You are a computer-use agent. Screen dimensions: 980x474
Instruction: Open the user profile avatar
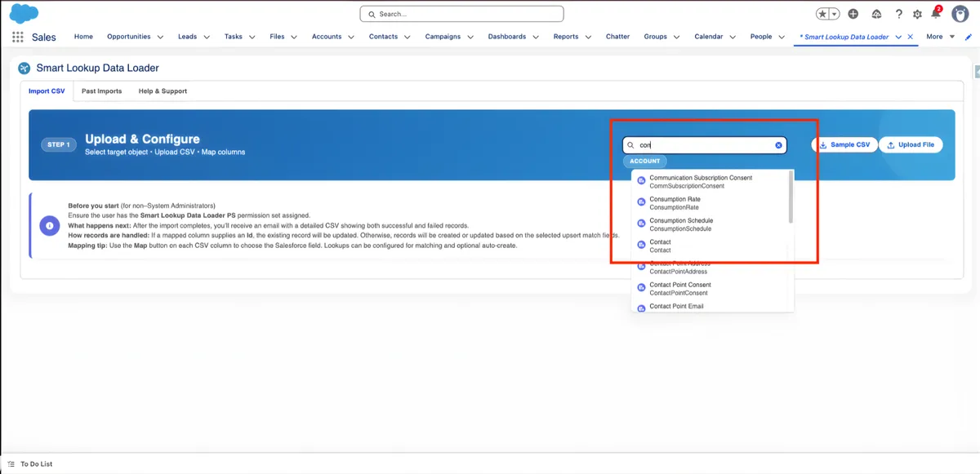pyautogui.click(x=960, y=14)
